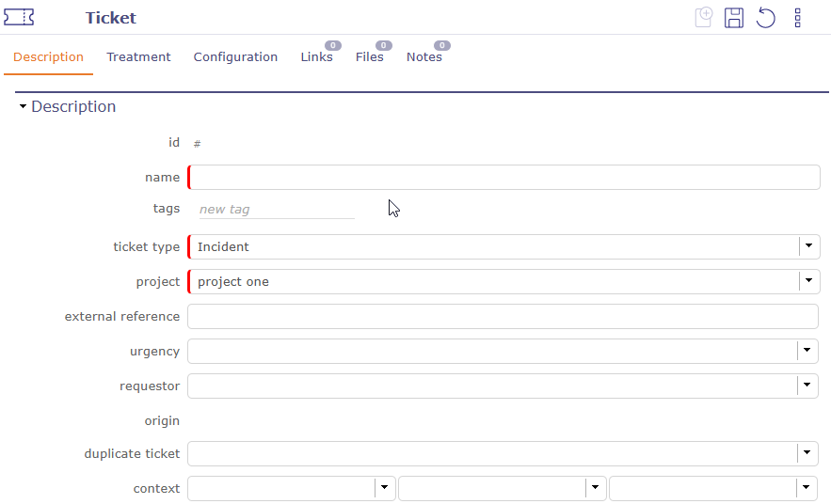The height and width of the screenshot is (504, 831).
Task: Switch to the Treatment tab
Action: tap(138, 57)
